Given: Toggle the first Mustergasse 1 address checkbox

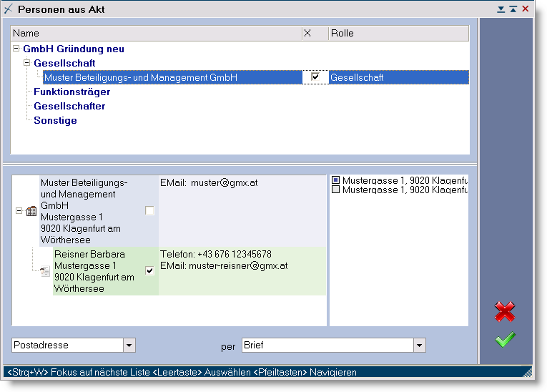Looking at the screenshot, I should coord(335,180).
